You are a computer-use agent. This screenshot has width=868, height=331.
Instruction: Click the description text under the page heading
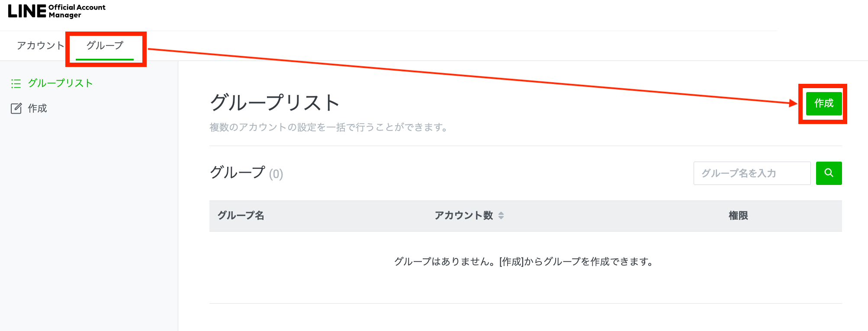(329, 127)
